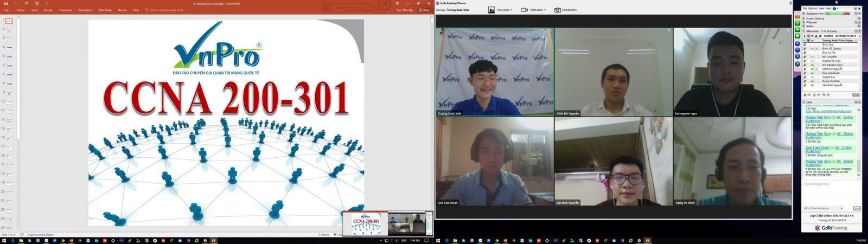Select attendee Văn Bình Nguyễn in list
This screenshot has height=244, width=868.
click(832, 85)
